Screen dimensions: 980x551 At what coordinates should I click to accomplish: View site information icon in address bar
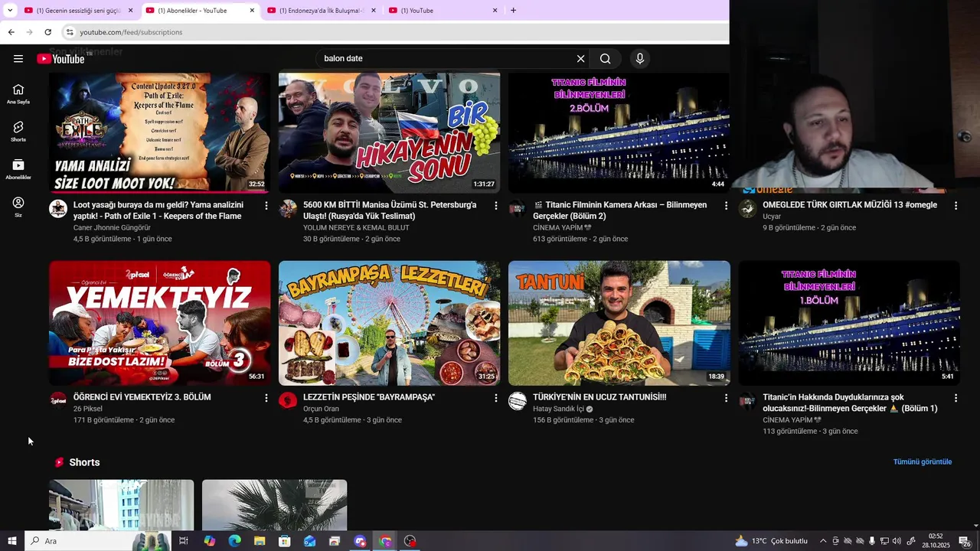click(69, 32)
